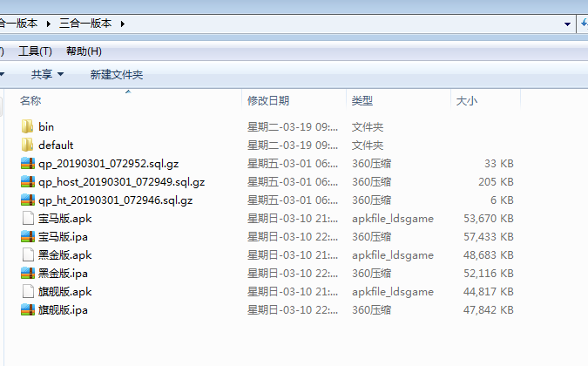Click the size value 48,683 KB

point(488,255)
